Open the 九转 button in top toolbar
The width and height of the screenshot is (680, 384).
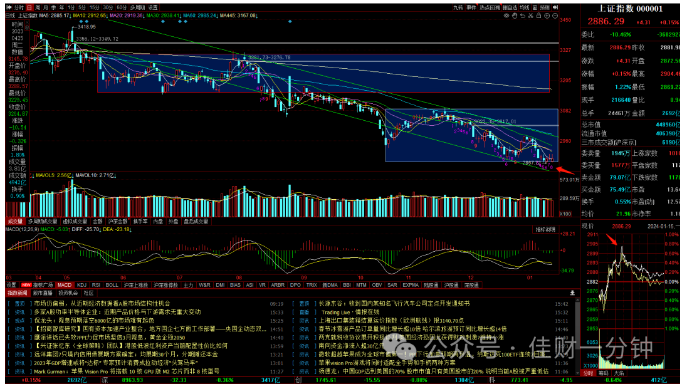point(458,7)
